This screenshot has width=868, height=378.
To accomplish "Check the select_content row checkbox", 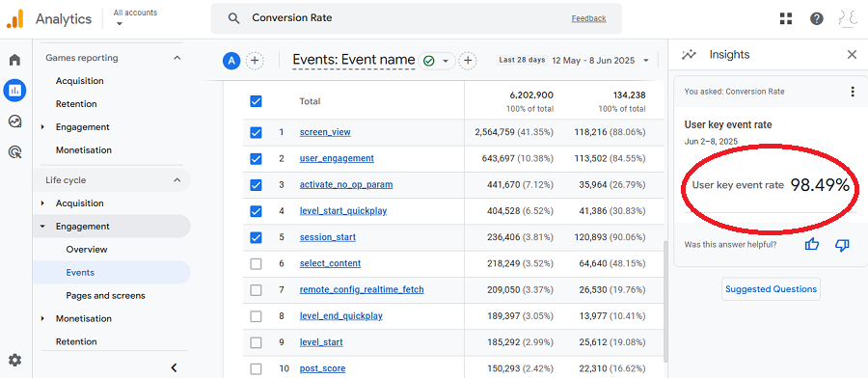I will click(256, 264).
